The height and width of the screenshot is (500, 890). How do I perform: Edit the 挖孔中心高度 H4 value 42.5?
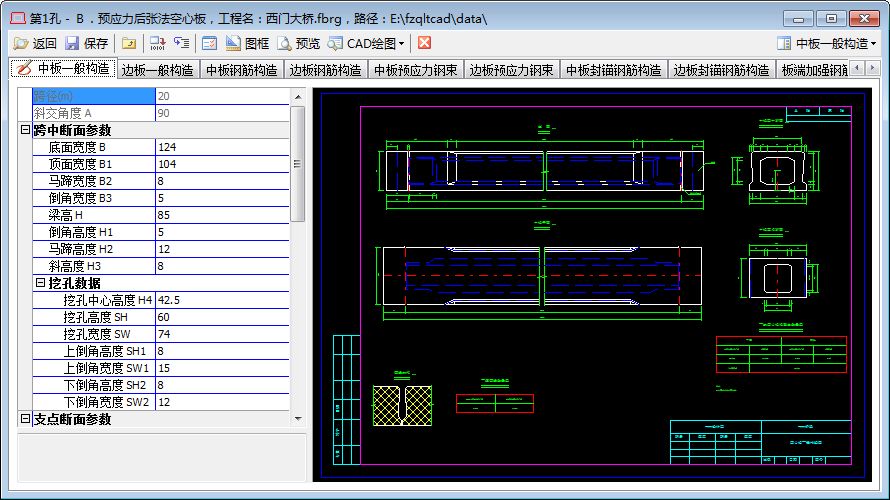222,300
